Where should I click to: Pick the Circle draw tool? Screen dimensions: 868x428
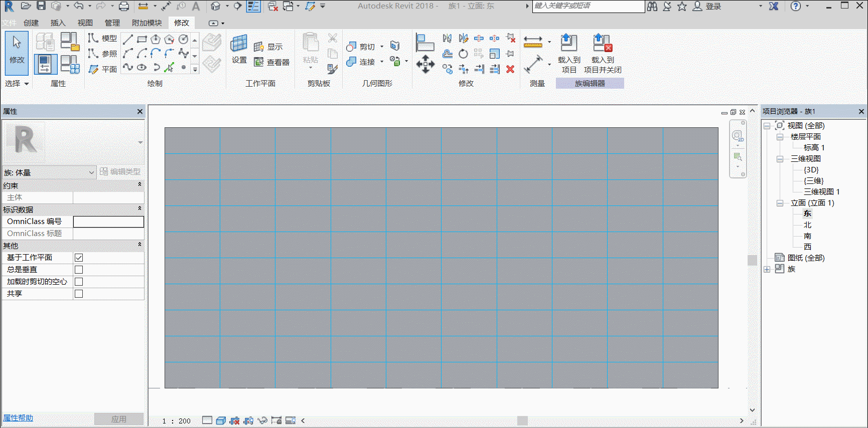tap(184, 39)
